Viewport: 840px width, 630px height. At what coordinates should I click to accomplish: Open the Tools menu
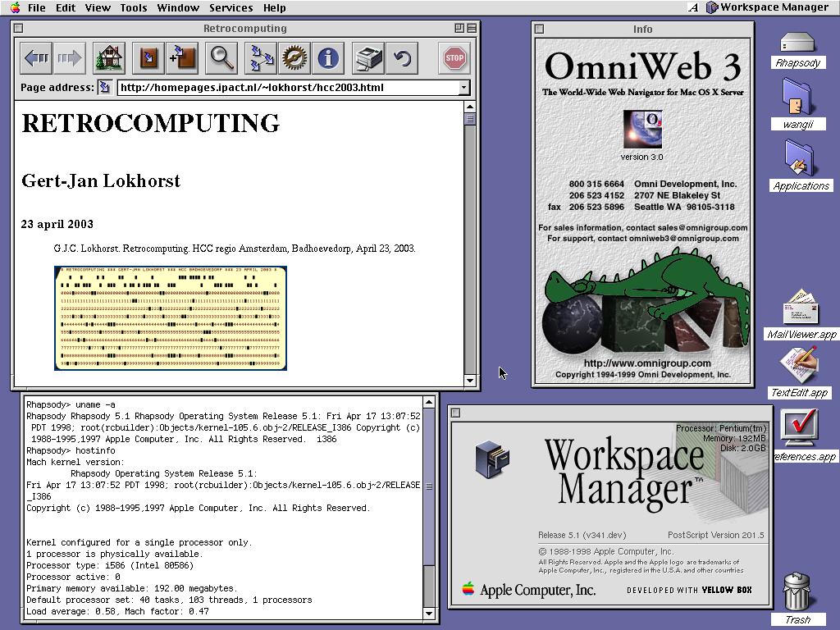coord(134,8)
